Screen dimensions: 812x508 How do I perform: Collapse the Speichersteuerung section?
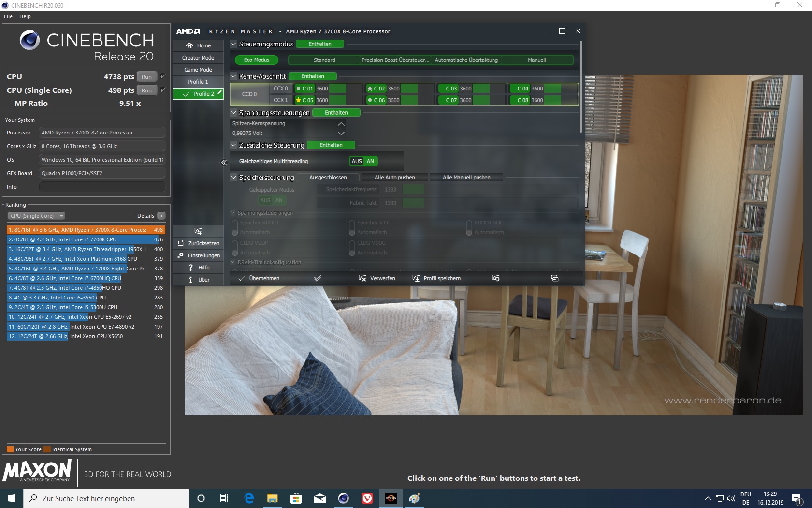[233, 178]
